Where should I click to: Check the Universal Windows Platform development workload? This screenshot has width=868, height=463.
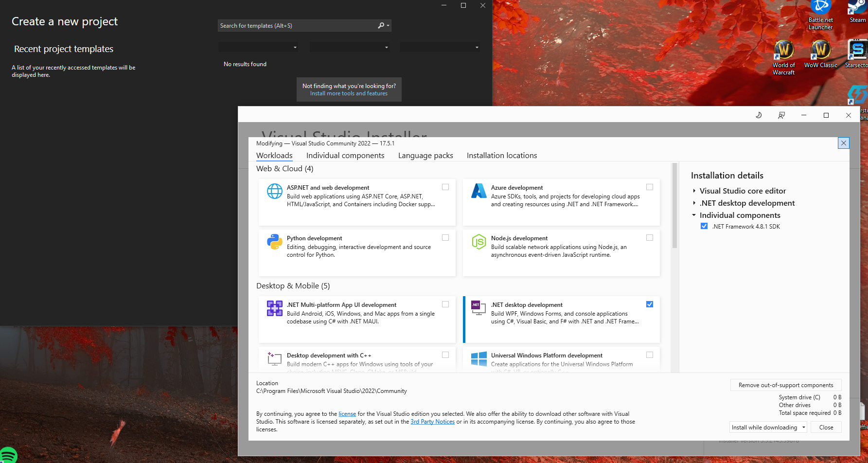pyautogui.click(x=650, y=355)
